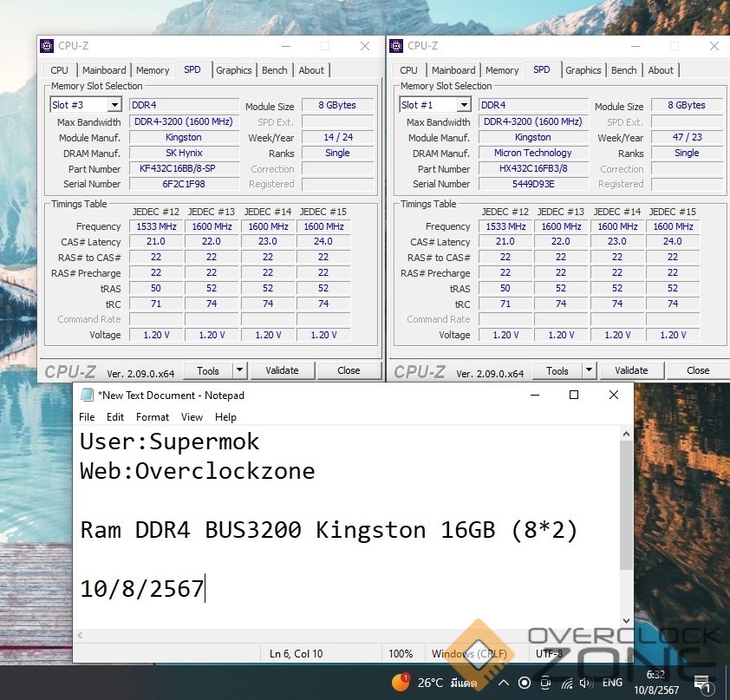
Task: Click Validate in the Slot #1 CPU-Z window
Action: coord(631,370)
